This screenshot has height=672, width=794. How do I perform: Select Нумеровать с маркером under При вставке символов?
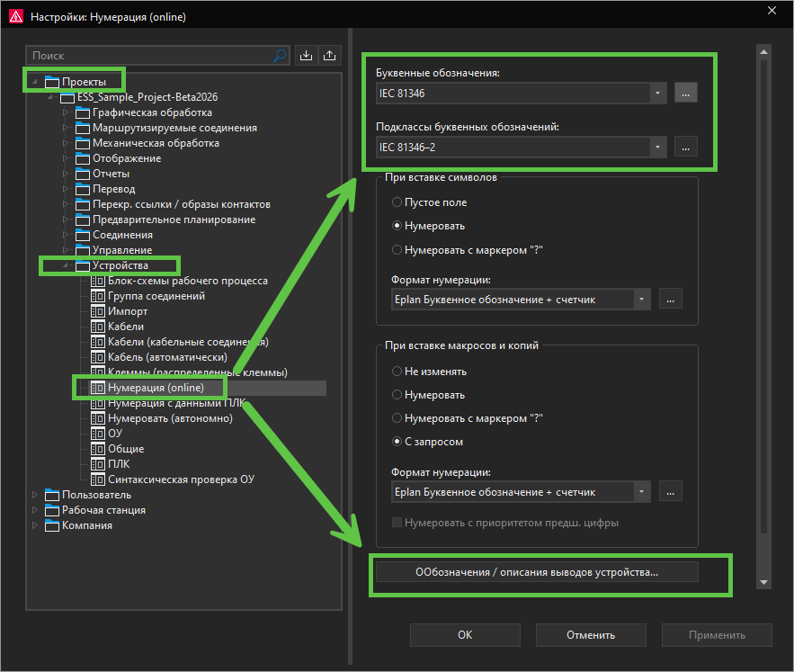point(397,250)
